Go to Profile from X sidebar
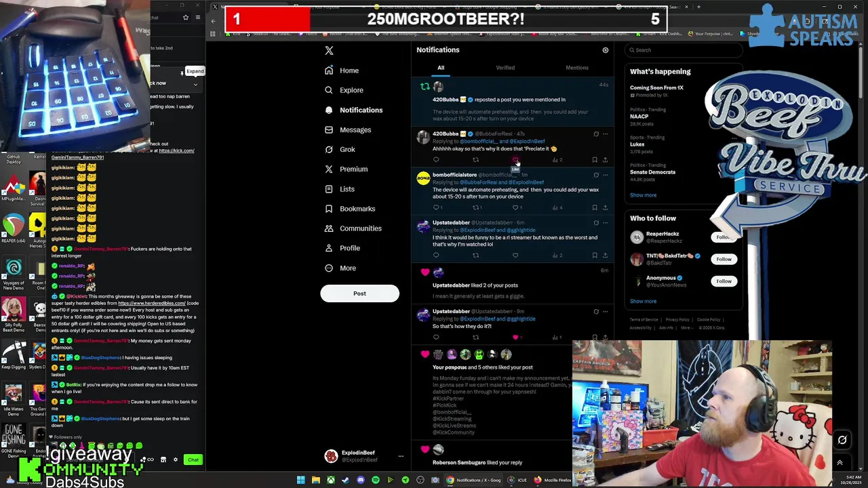 [342, 248]
